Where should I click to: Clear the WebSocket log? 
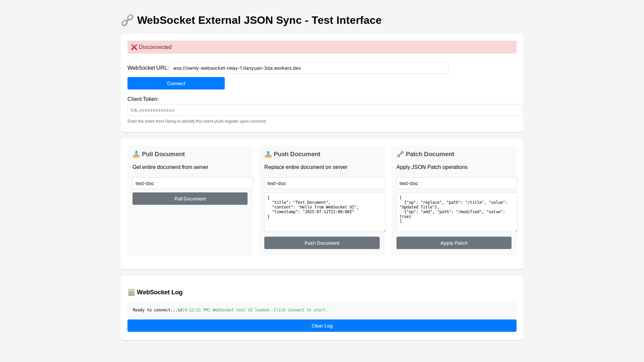[322, 326]
